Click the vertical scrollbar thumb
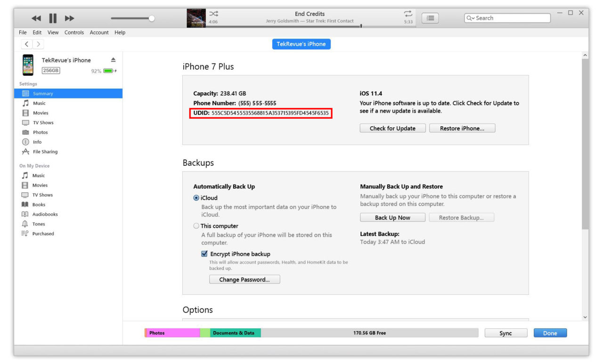Viewport: 603px width, 364px height. pyautogui.click(x=585, y=144)
